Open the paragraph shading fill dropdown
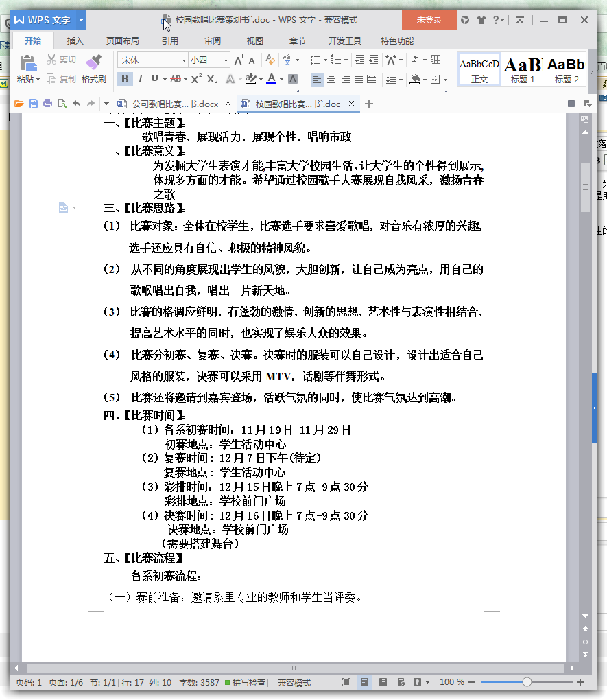 [425, 80]
